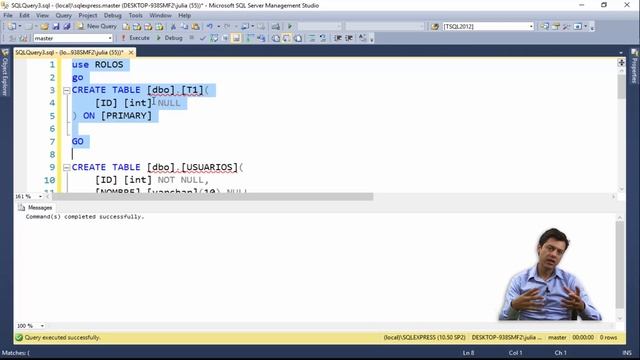Click the green Start arrow in standard toolbar
This screenshot has width=640, height=360.
(x=290, y=27)
